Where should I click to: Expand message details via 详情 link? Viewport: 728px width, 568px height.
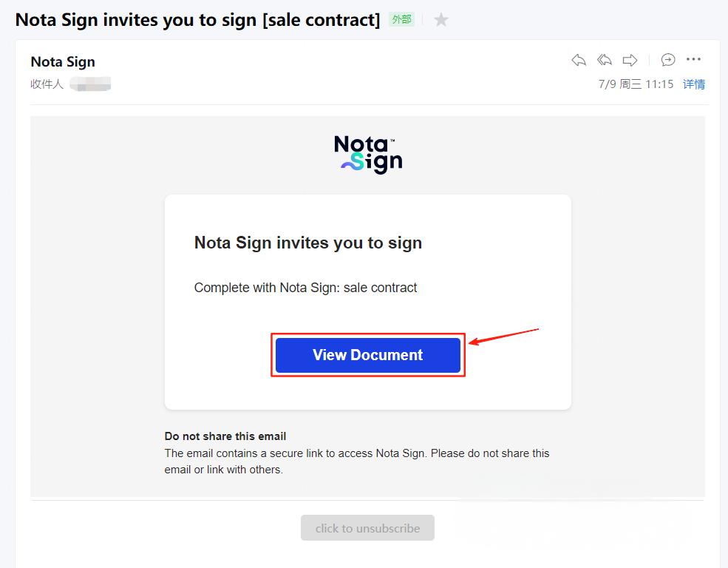[x=694, y=84]
